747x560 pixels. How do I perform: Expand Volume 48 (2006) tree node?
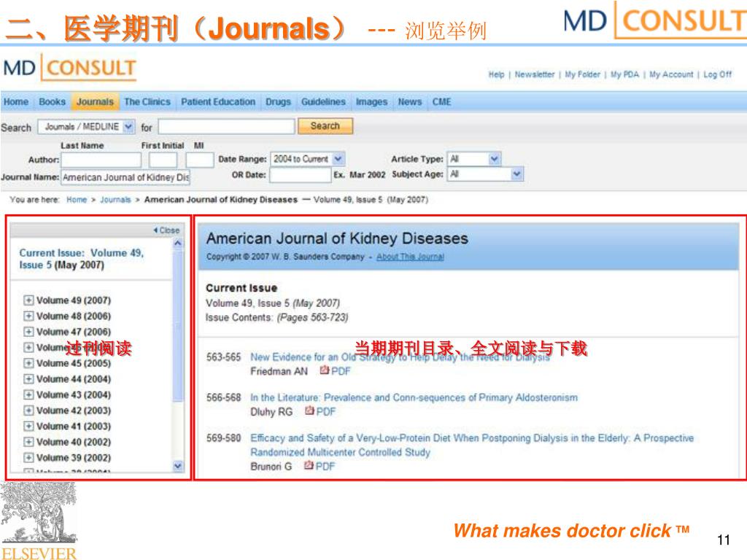28,316
